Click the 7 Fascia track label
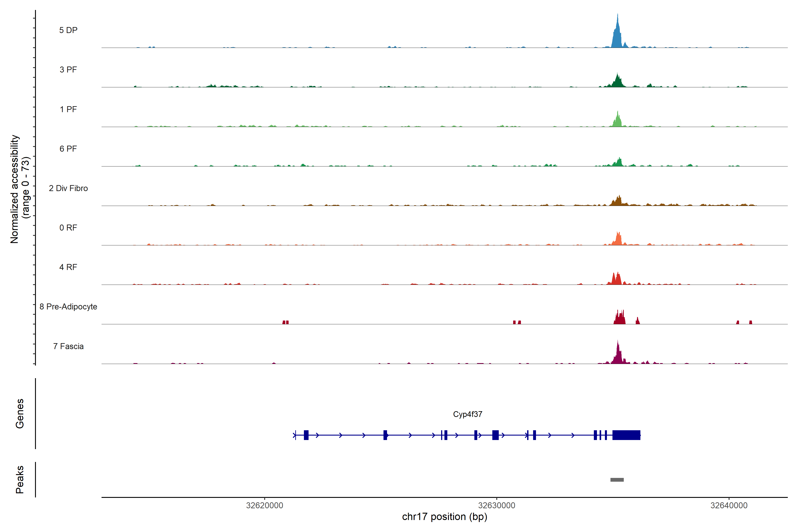Image resolution: width=798 pixels, height=532 pixels. 68,346
